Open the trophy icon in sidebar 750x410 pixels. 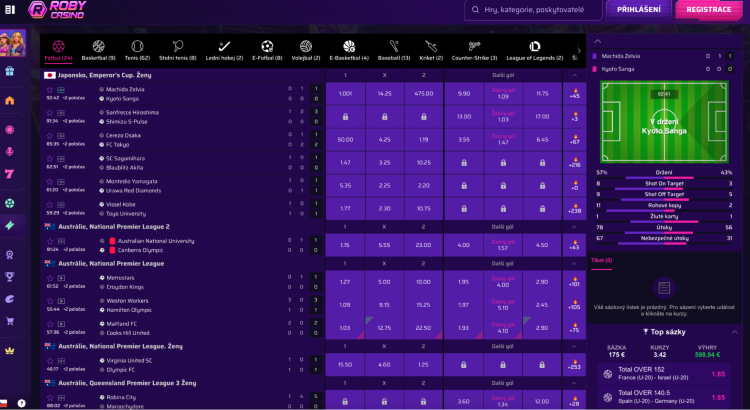point(10,276)
